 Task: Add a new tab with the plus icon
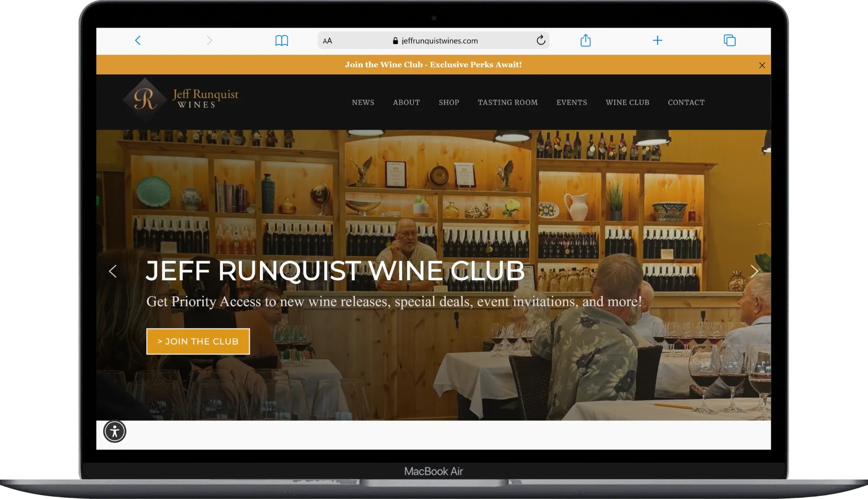pyautogui.click(x=658, y=40)
